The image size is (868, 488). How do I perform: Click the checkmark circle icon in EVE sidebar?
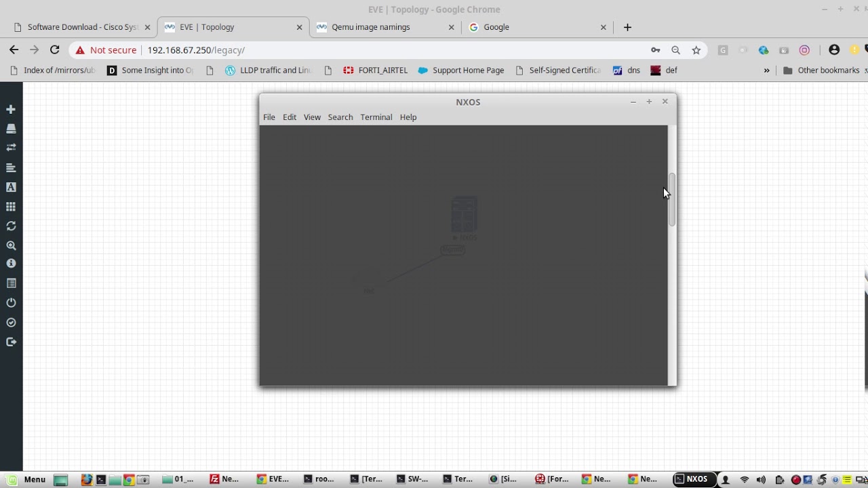click(x=11, y=323)
